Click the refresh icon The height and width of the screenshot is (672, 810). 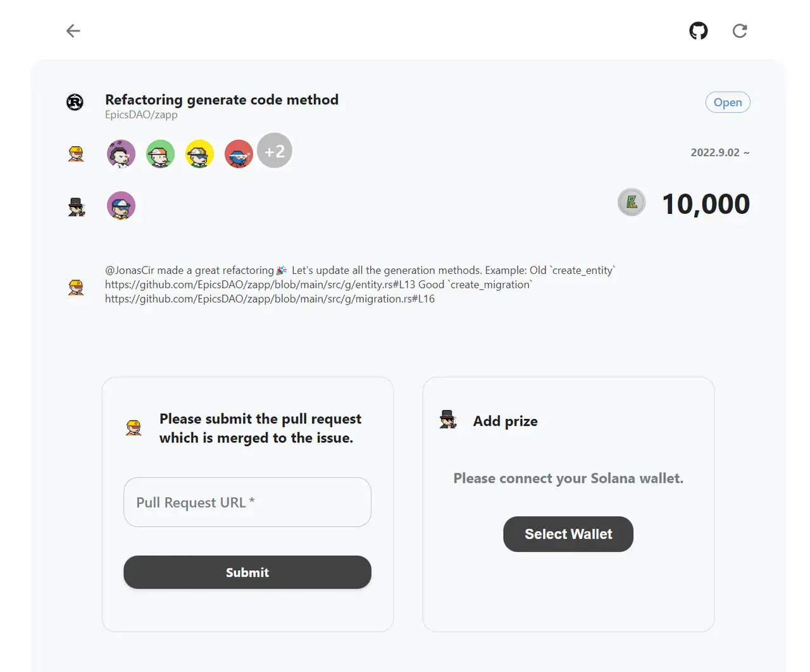coord(740,30)
